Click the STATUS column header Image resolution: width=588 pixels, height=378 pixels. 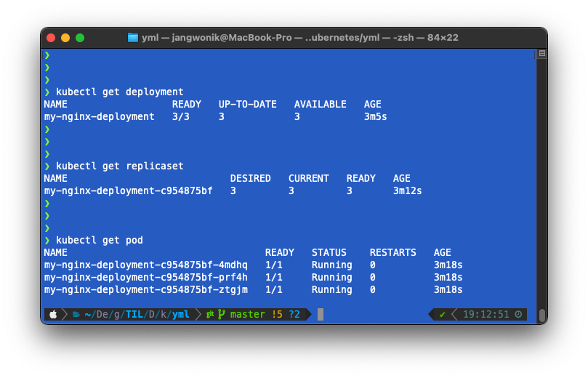point(329,253)
